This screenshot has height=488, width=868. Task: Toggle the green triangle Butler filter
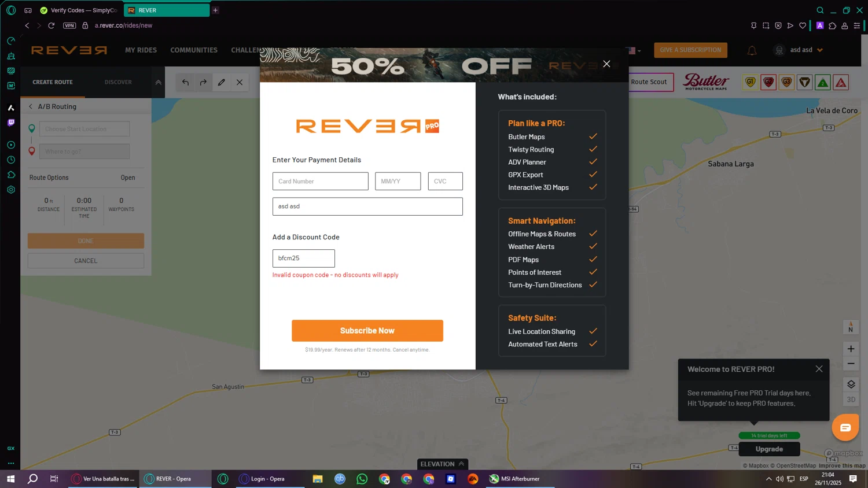click(x=823, y=82)
